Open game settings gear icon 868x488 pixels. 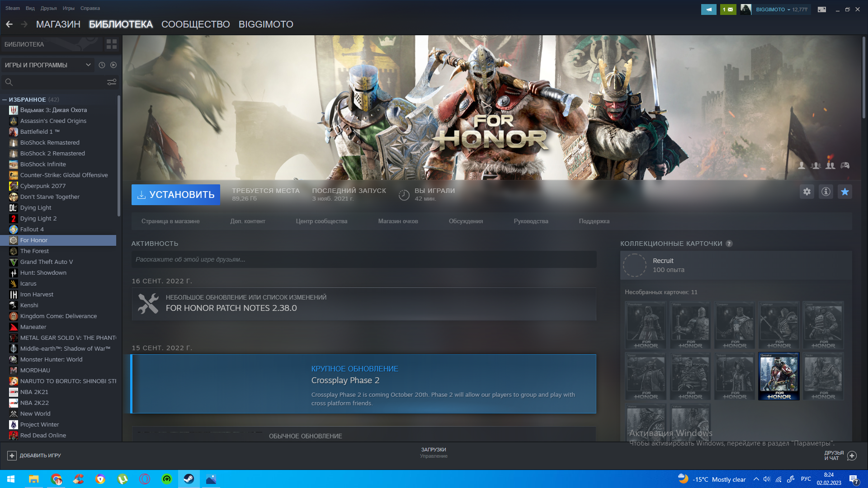click(807, 192)
